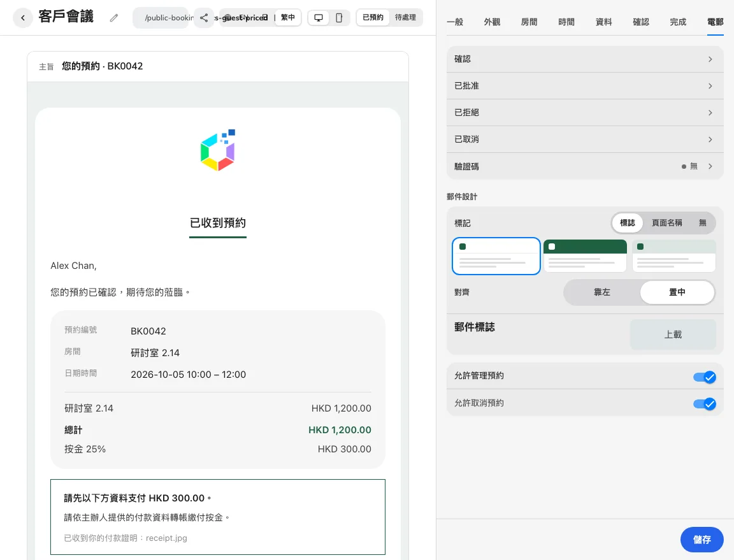Image resolution: width=734 pixels, height=560 pixels.
Task: Click the 無 status beside 驗證碼
Action: point(689,166)
